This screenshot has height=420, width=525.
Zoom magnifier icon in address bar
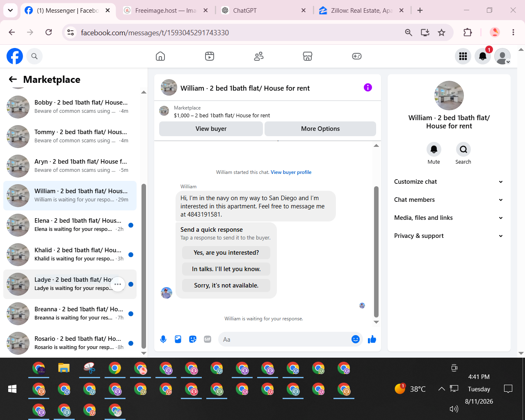point(409,32)
